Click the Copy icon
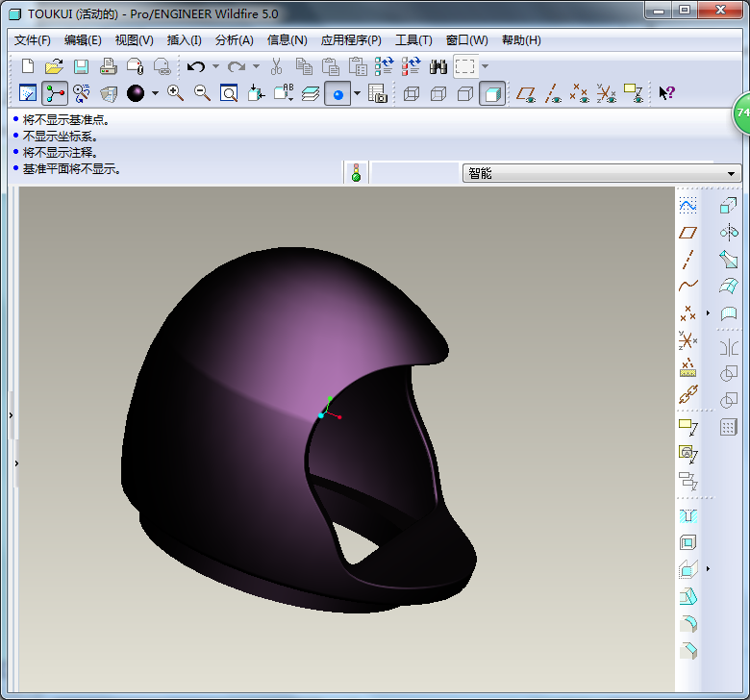This screenshot has height=700, width=750. (304, 66)
